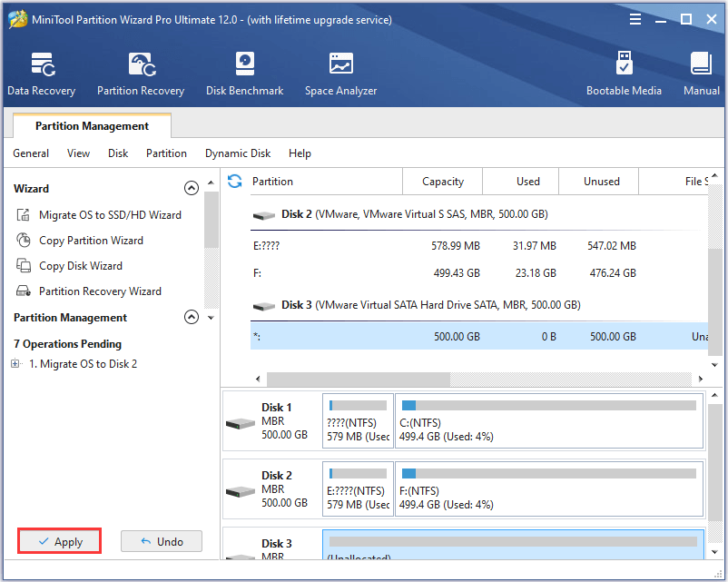Select the E:????(NTFS) block on Disk 2
The image size is (728, 582).
pos(358,489)
